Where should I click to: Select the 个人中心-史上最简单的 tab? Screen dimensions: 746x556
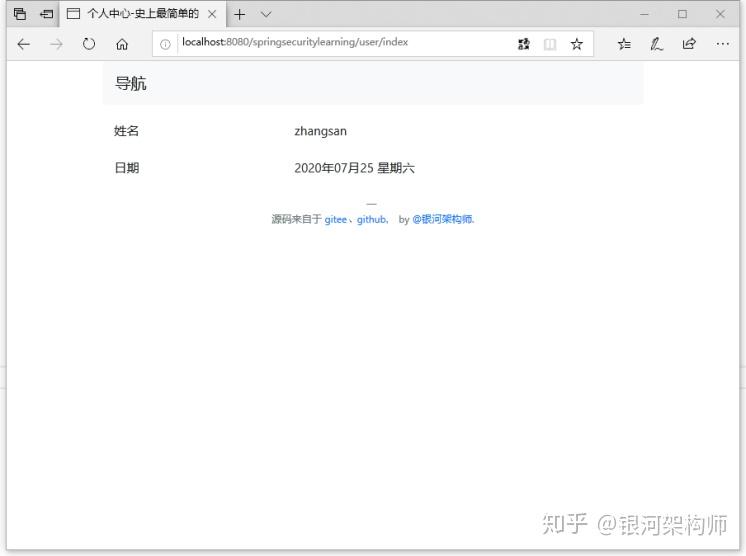(143, 14)
